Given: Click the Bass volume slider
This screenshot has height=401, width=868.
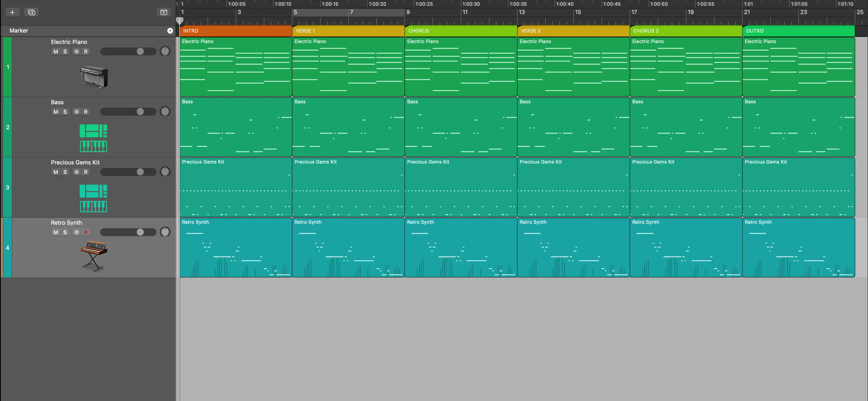Looking at the screenshot, I should 128,112.
